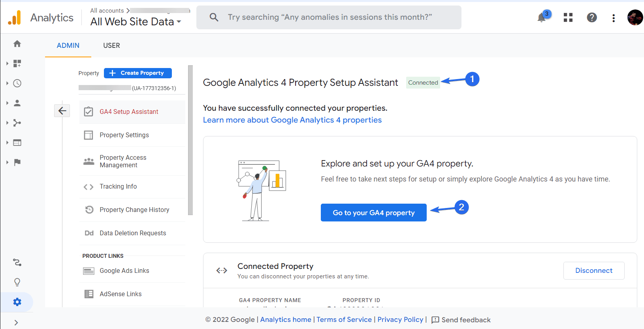Click the Help question mark icon

[592, 17]
